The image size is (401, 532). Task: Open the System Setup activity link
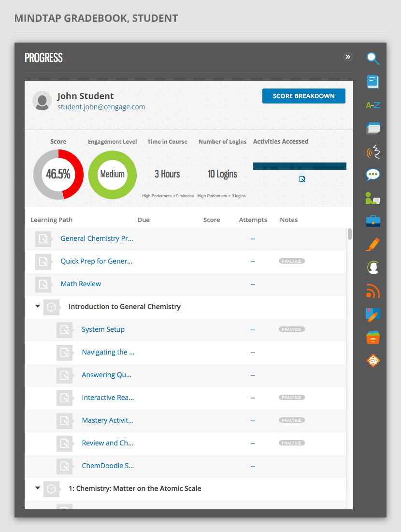(103, 329)
